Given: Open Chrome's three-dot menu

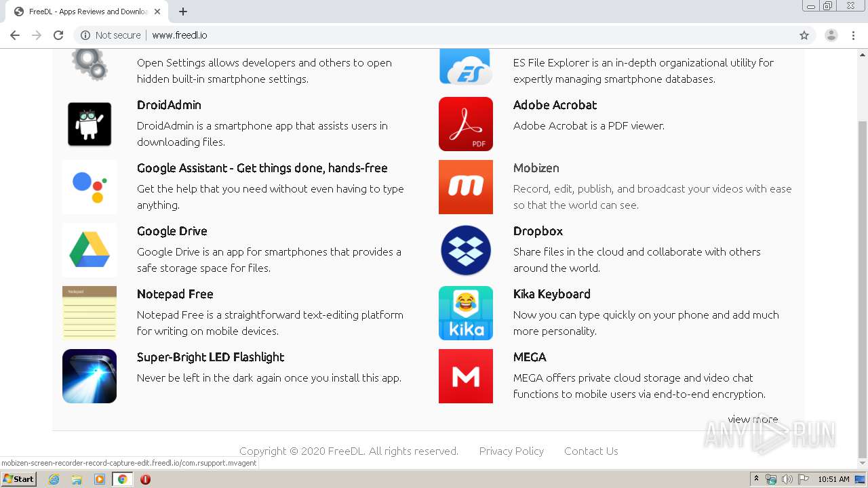Looking at the screenshot, I should 853,35.
